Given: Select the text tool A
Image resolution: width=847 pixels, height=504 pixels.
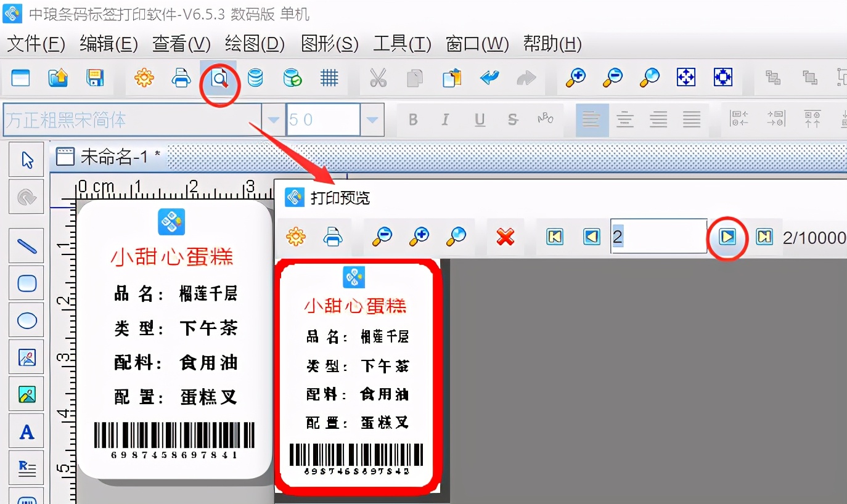Looking at the screenshot, I should point(27,431).
